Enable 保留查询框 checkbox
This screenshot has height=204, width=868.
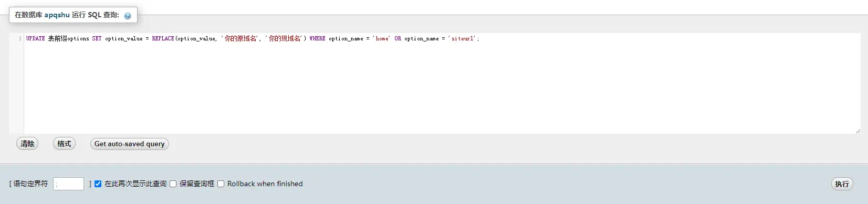tap(173, 184)
